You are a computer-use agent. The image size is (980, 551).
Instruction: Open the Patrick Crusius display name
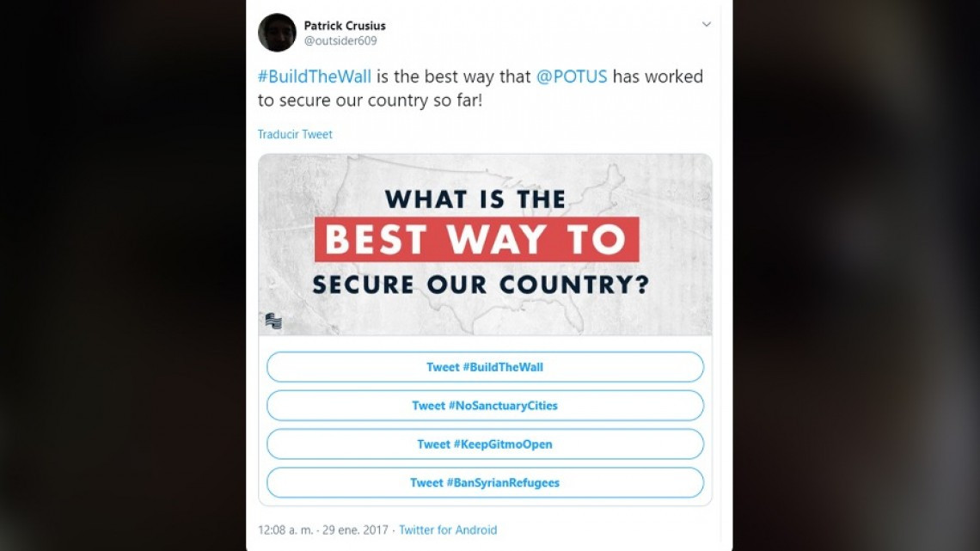coord(345,25)
